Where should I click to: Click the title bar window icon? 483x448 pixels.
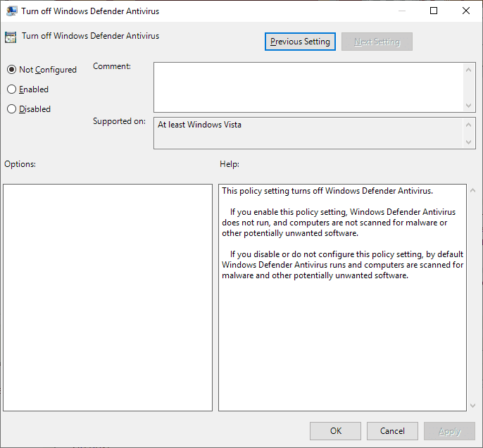tap(11, 11)
